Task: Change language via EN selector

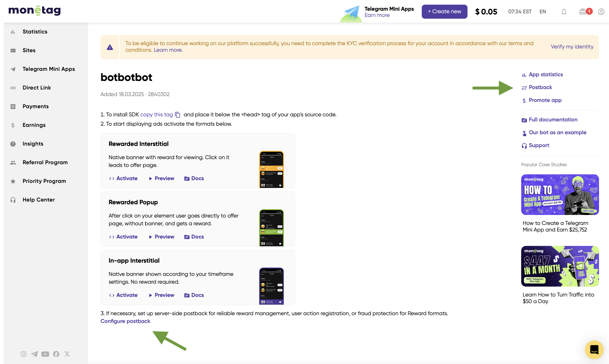Action: (542, 11)
